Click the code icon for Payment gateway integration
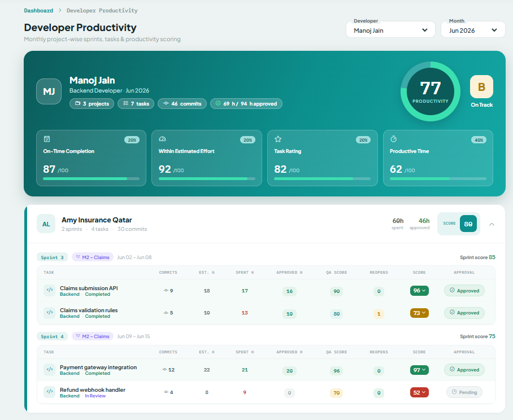Image resolution: width=513 pixels, height=420 pixels. coord(49,369)
